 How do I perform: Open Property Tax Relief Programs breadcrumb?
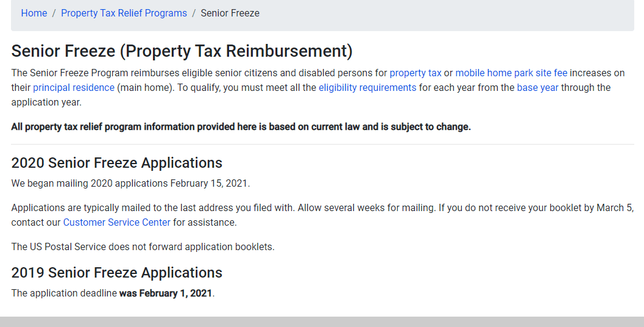coord(124,13)
